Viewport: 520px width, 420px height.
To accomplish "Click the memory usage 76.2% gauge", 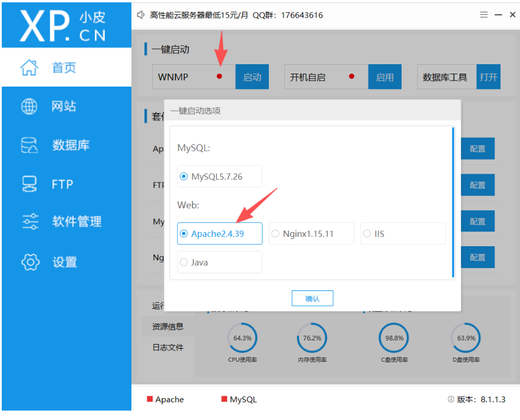I will (312, 338).
